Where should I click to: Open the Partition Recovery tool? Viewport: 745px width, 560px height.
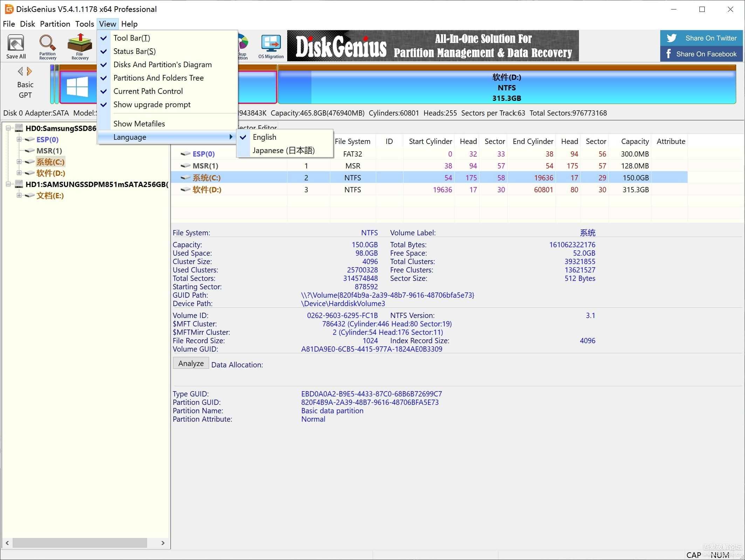47,46
